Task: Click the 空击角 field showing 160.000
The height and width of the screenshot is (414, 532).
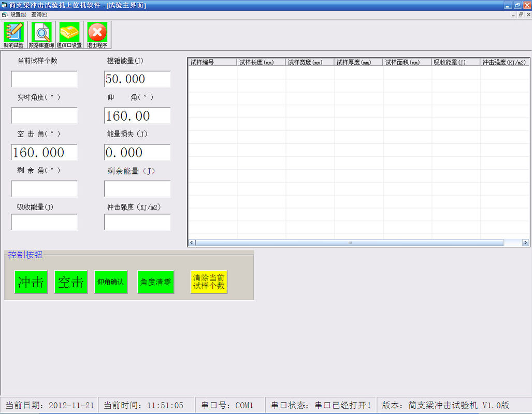Action: [44, 153]
